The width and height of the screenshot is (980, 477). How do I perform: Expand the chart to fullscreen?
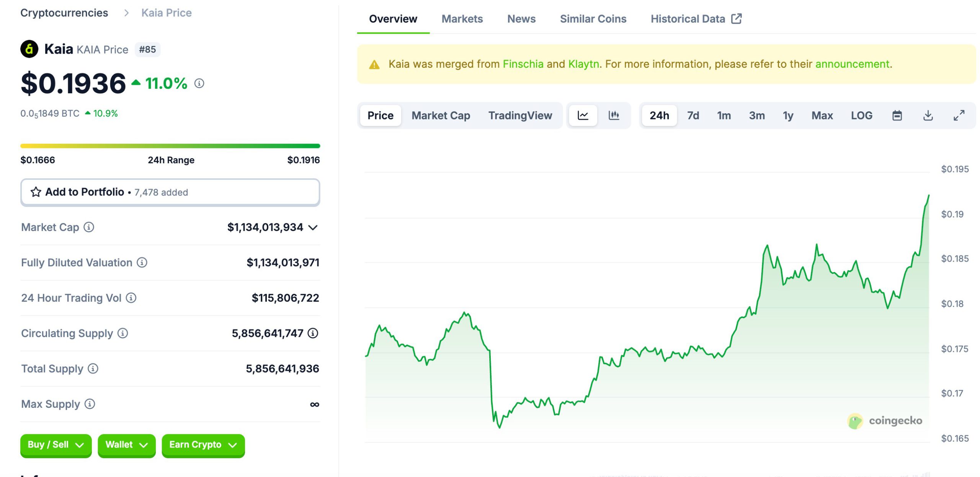point(959,115)
